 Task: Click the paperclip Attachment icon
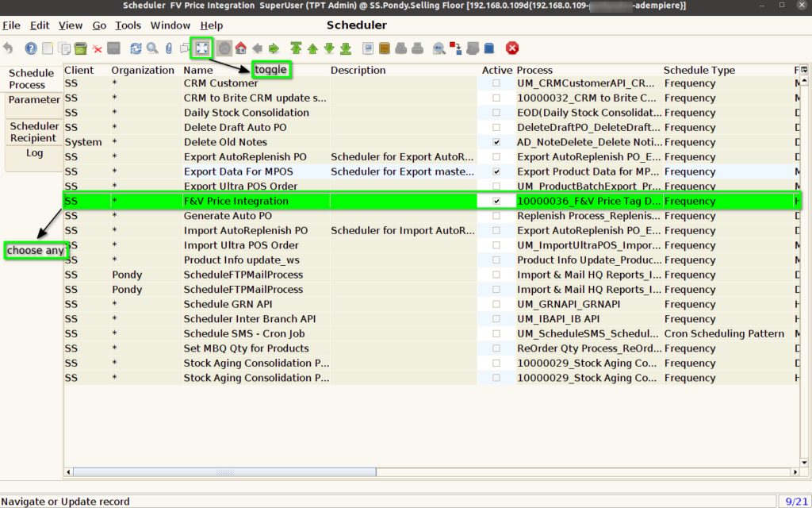click(169, 48)
